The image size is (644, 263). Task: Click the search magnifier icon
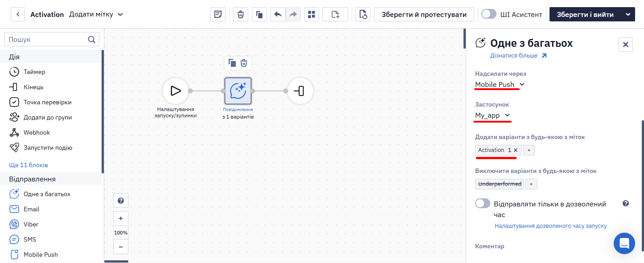[x=92, y=40]
